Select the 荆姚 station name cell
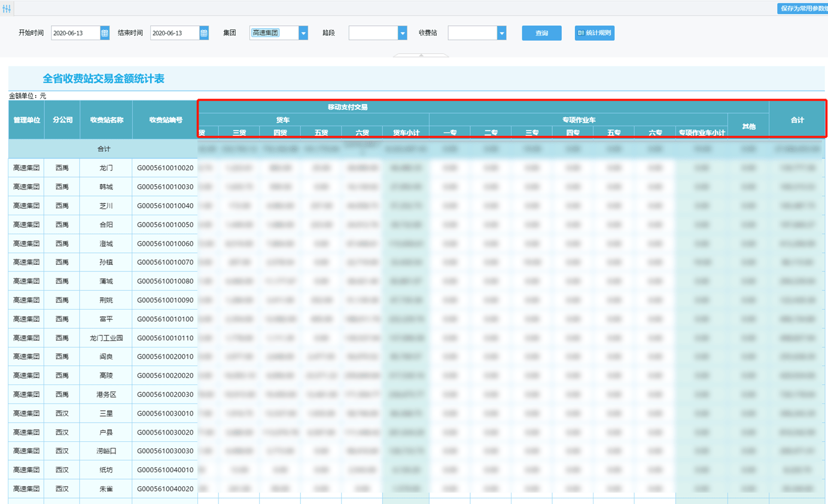Screen dimensions: 828x504 tap(106, 300)
